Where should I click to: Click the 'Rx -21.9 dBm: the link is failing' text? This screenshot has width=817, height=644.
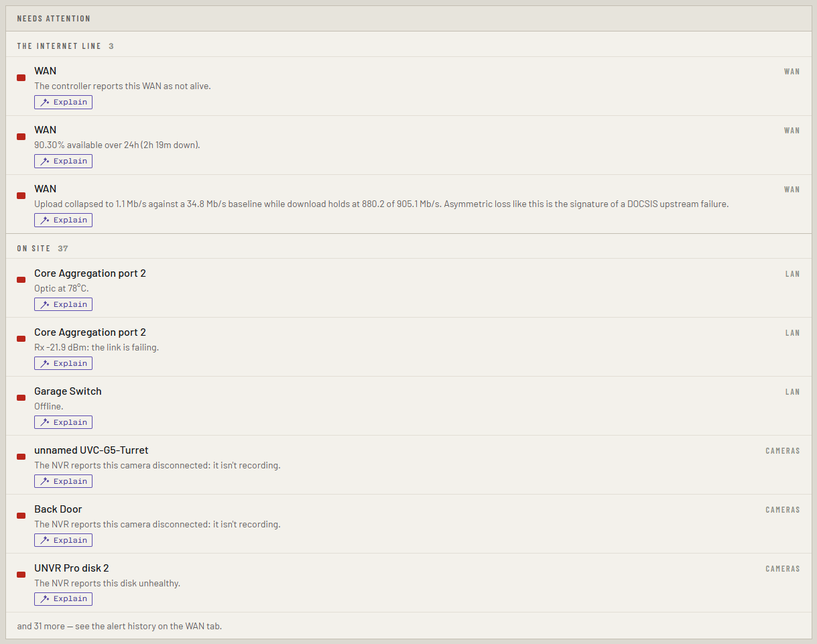point(97,347)
